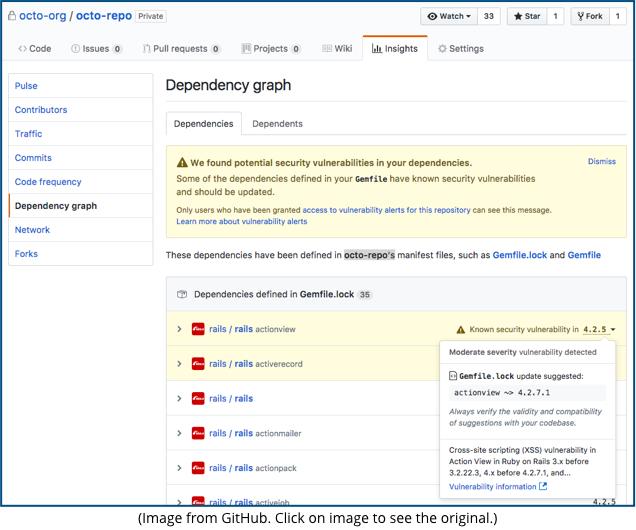
Task: Dismiss the security vulnerabilities warning
Action: 602,161
